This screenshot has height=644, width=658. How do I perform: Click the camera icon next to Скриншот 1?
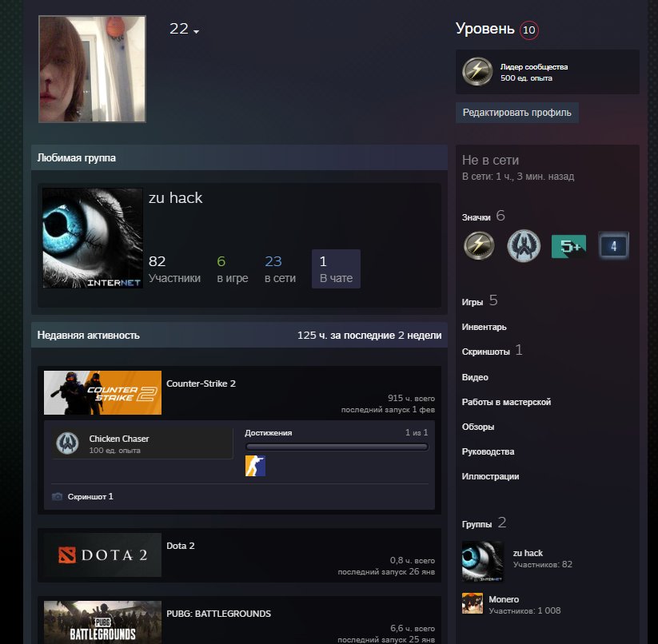tap(57, 496)
